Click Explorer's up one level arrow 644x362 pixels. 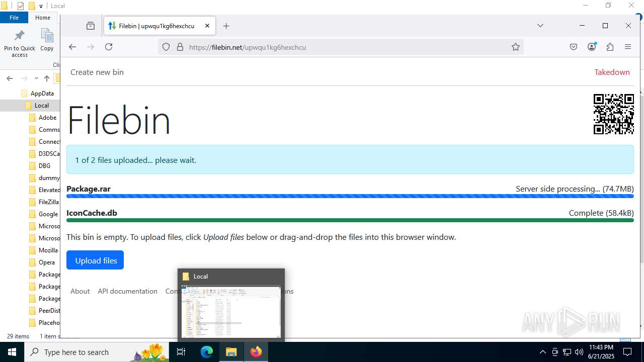(47, 78)
